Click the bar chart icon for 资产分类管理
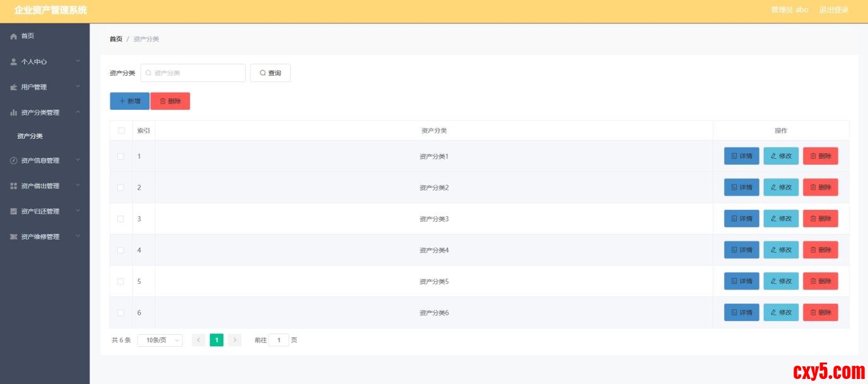The image size is (868, 384). pos(14,113)
